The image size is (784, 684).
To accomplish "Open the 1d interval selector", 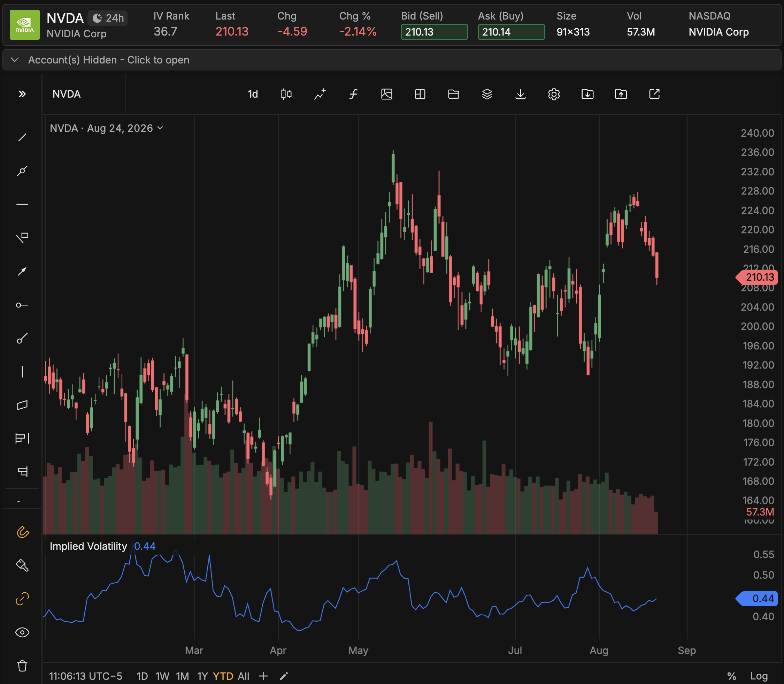I will pos(253,94).
